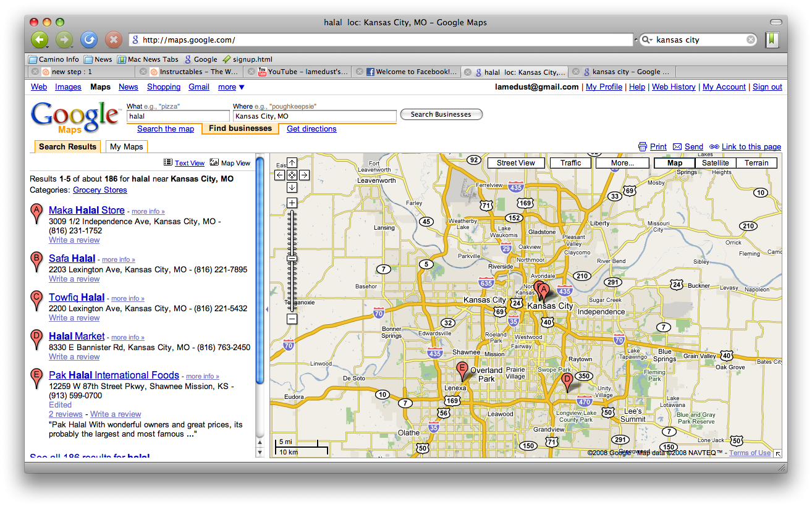
Task: Switch results to Map View
Action: (235, 163)
